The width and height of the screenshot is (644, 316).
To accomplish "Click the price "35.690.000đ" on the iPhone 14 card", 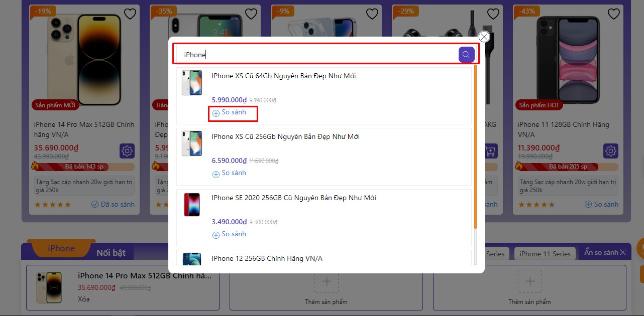I will [x=56, y=148].
